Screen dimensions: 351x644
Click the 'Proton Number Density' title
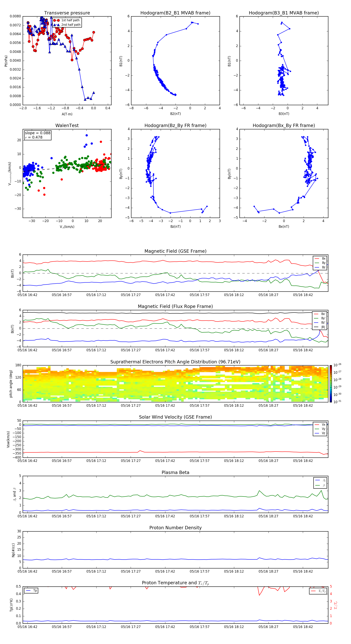point(175,528)
